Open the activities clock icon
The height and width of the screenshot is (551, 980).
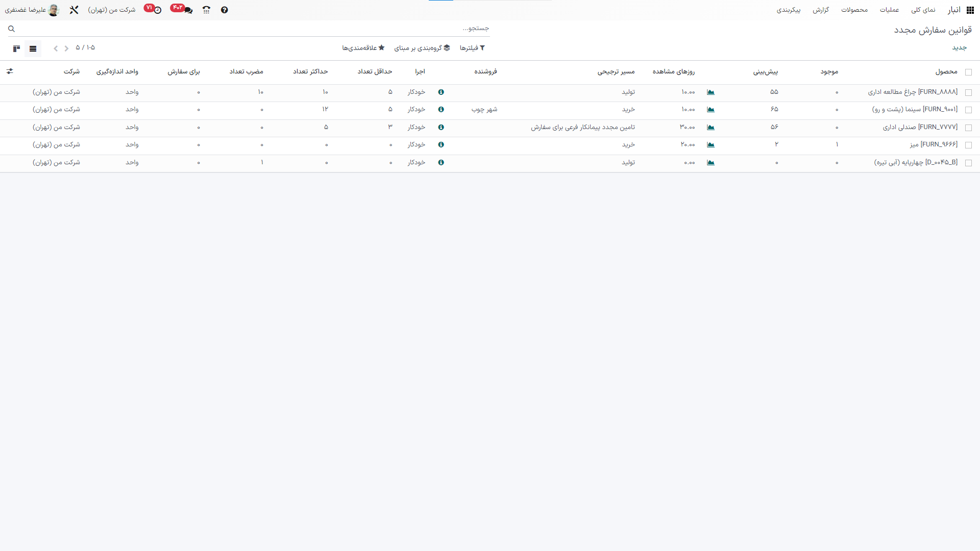(158, 10)
